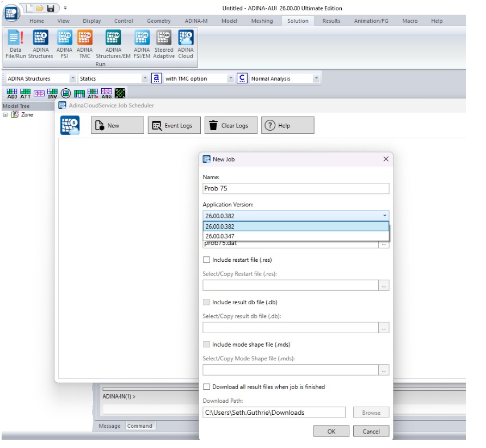Run ADINA Structures from the ribbon
The width and height of the screenshot is (486, 448).
click(41, 44)
